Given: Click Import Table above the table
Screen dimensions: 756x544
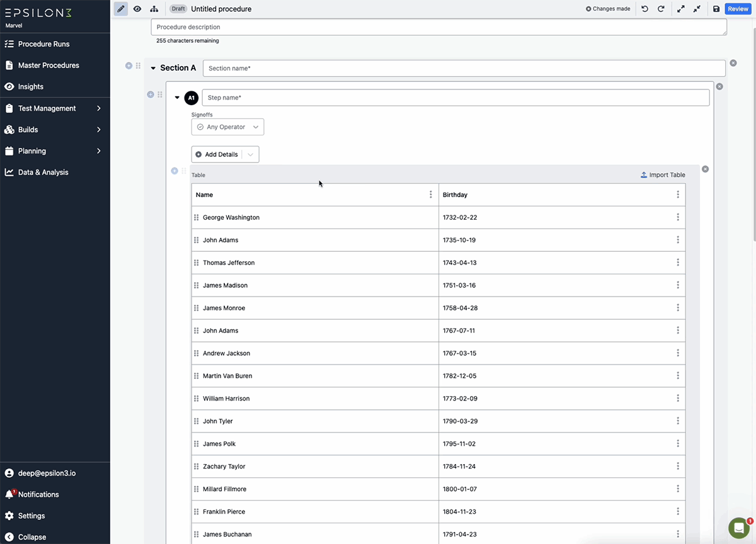Looking at the screenshot, I should [662, 174].
